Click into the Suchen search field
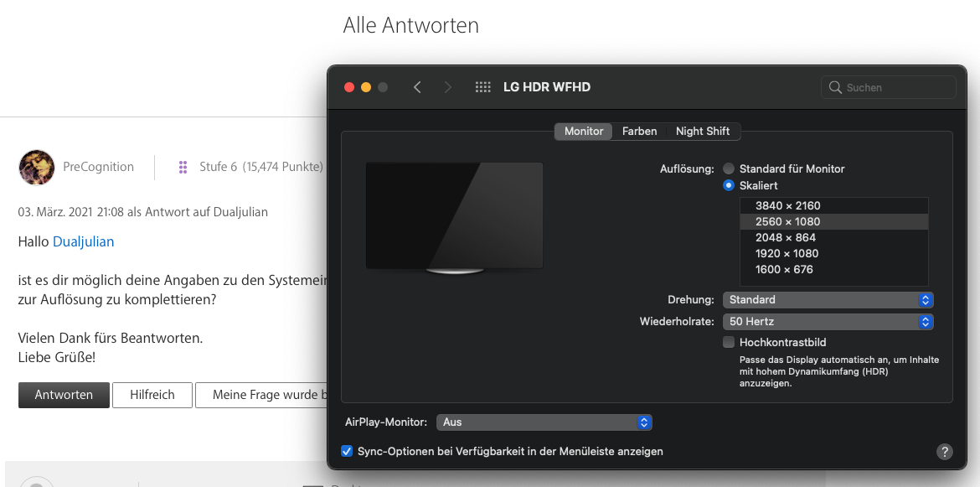 (x=888, y=87)
